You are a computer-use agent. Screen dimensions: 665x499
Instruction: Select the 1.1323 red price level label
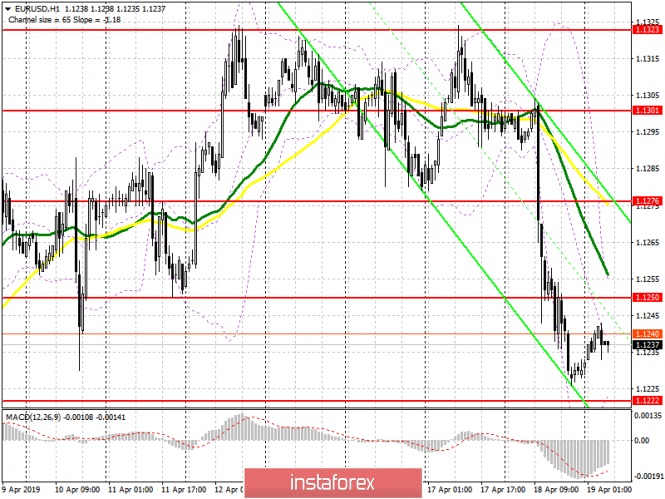click(x=647, y=30)
